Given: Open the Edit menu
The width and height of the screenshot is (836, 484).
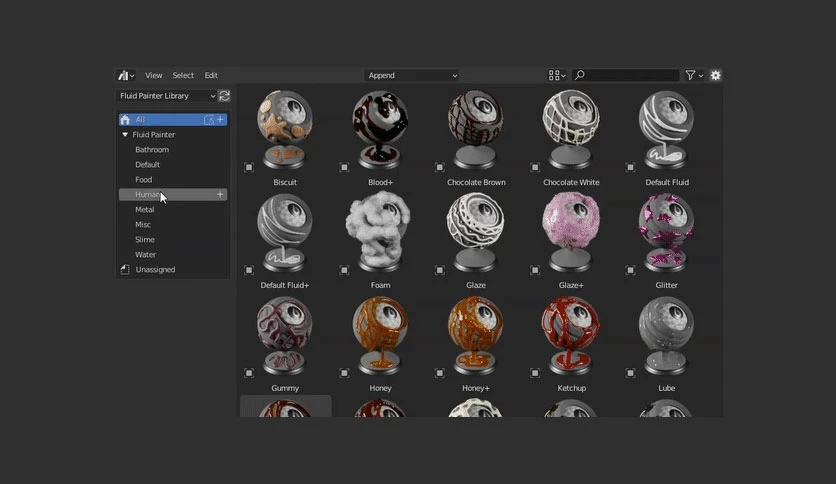Looking at the screenshot, I should (x=211, y=75).
